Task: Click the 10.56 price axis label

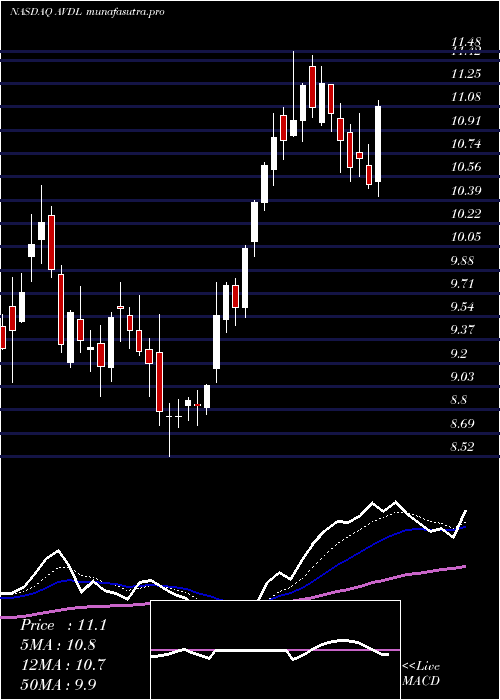Action: [x=466, y=167]
